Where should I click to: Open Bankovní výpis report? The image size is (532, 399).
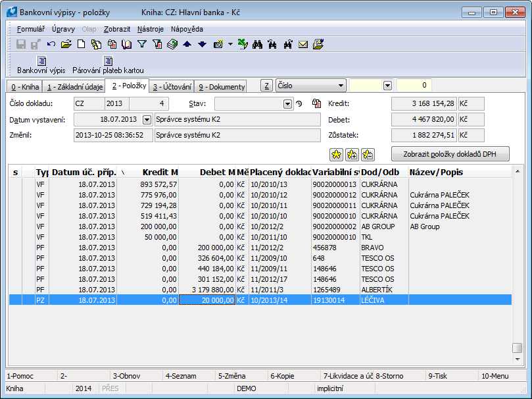point(41,65)
